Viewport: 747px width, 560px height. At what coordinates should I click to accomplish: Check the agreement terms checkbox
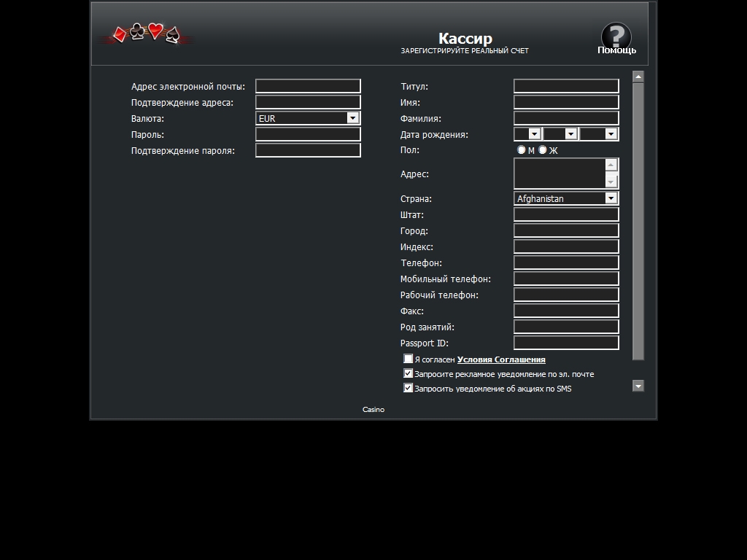[x=409, y=359]
